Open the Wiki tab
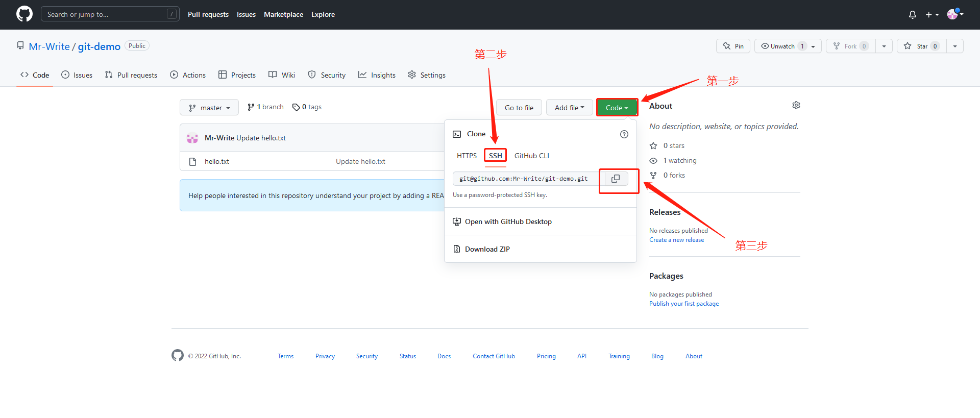The image size is (980, 418). tap(282, 75)
